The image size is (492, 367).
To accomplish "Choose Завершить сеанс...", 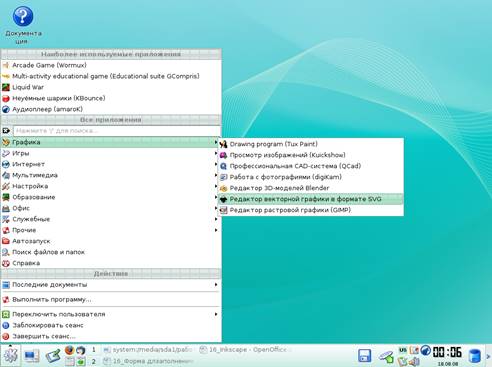I will (x=111, y=336).
